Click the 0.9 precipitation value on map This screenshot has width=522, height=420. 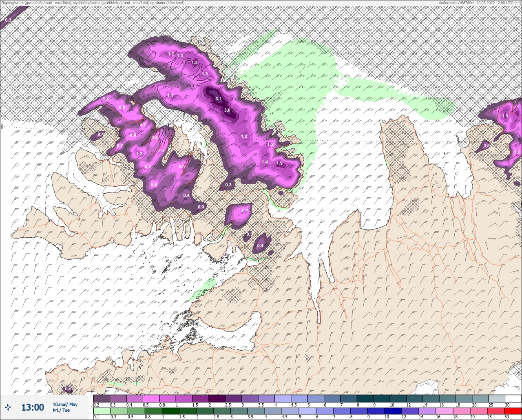(x=122, y=107)
